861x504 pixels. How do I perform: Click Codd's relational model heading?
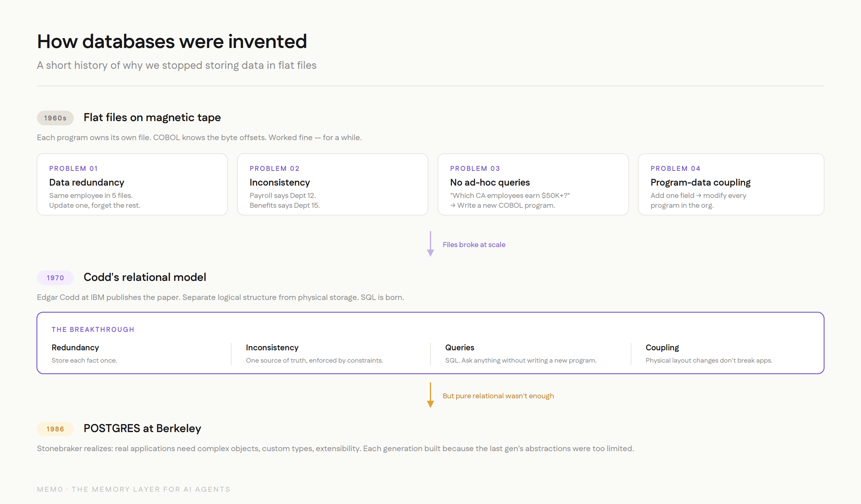point(145,277)
